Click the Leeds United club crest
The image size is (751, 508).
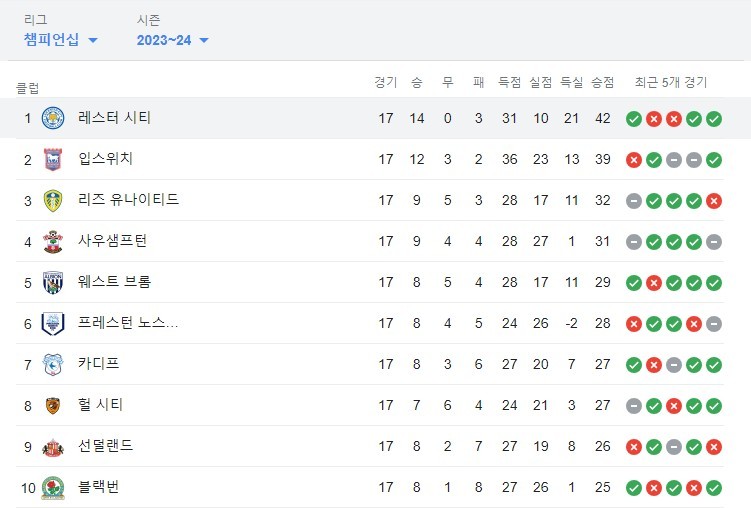click(x=53, y=200)
